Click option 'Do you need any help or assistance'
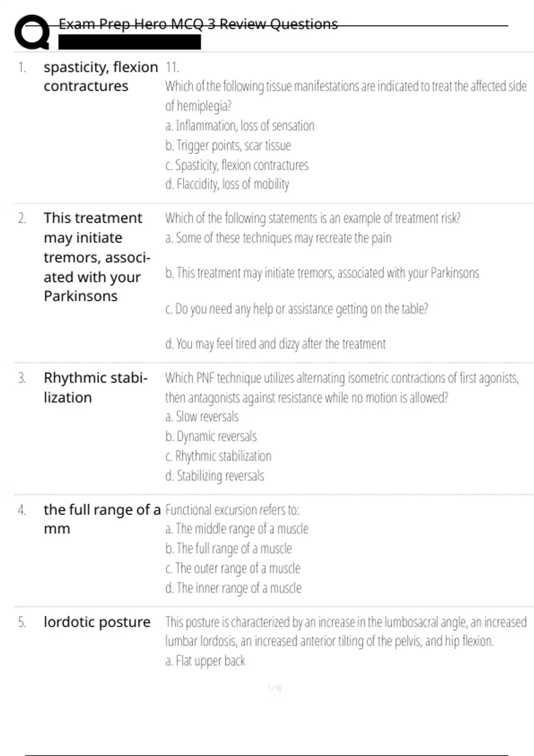Image resolution: width=534 pixels, height=756 pixels. pyautogui.click(x=296, y=309)
